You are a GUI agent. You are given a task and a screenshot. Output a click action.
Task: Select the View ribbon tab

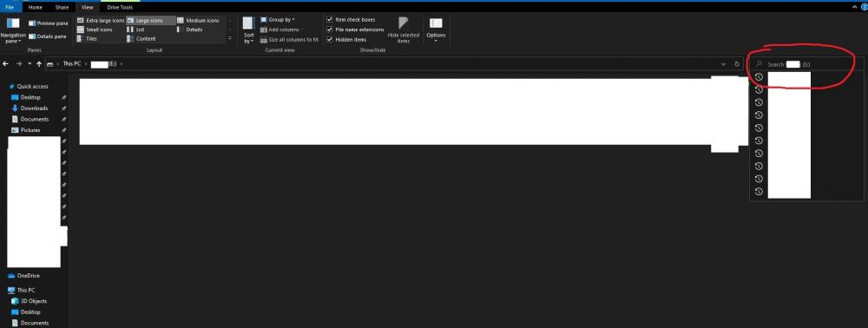[x=88, y=7]
